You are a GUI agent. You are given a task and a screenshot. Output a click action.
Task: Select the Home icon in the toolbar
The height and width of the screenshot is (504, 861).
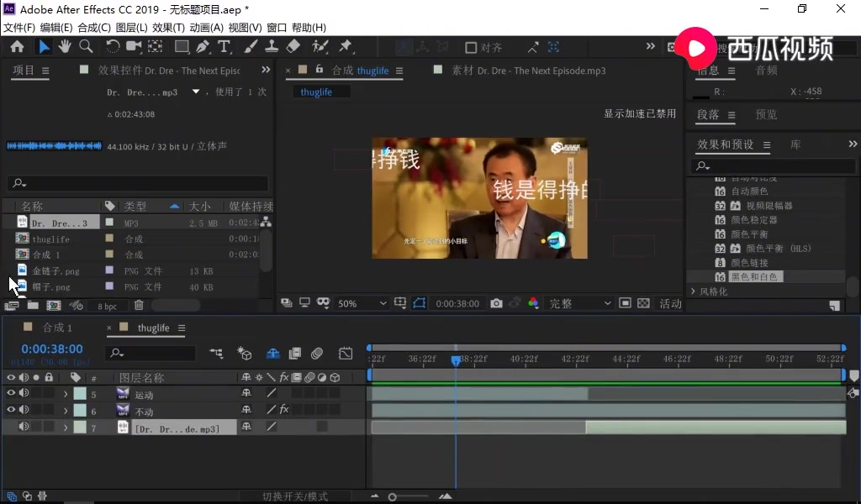[x=17, y=47]
